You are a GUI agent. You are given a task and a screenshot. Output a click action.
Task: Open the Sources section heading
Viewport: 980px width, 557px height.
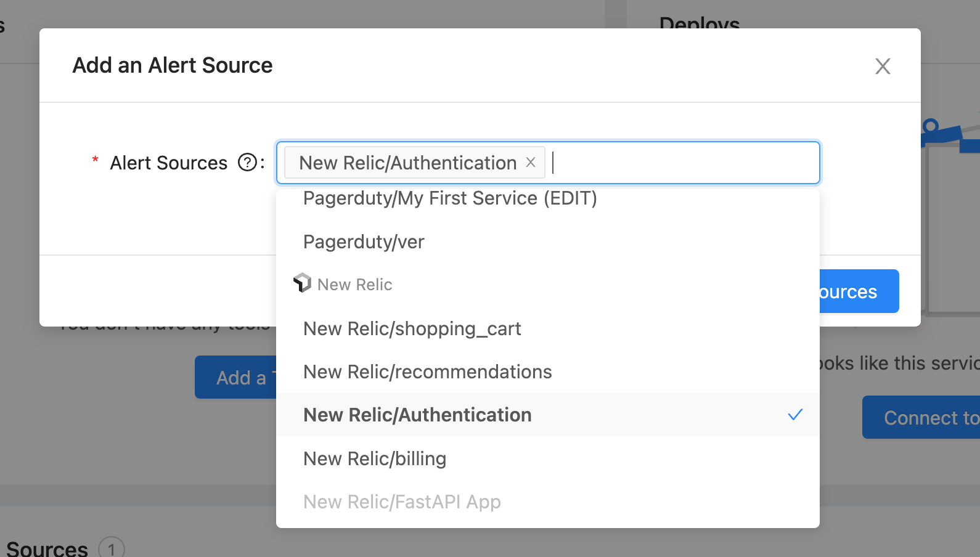pyautogui.click(x=47, y=548)
